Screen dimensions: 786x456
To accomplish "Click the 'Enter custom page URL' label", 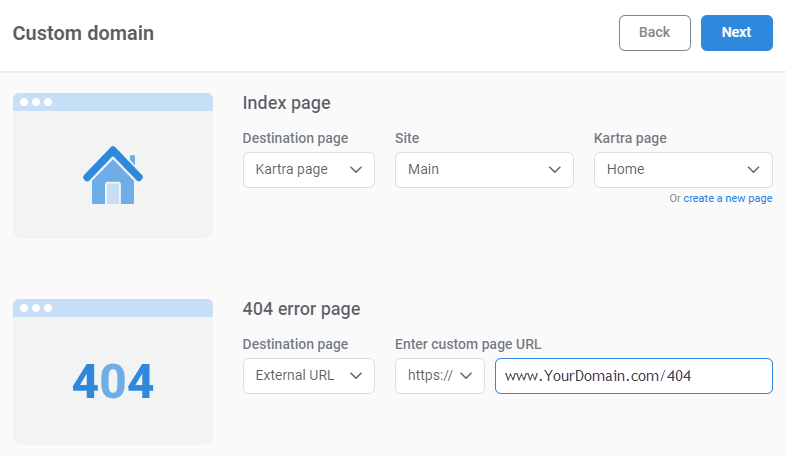I will pos(468,344).
